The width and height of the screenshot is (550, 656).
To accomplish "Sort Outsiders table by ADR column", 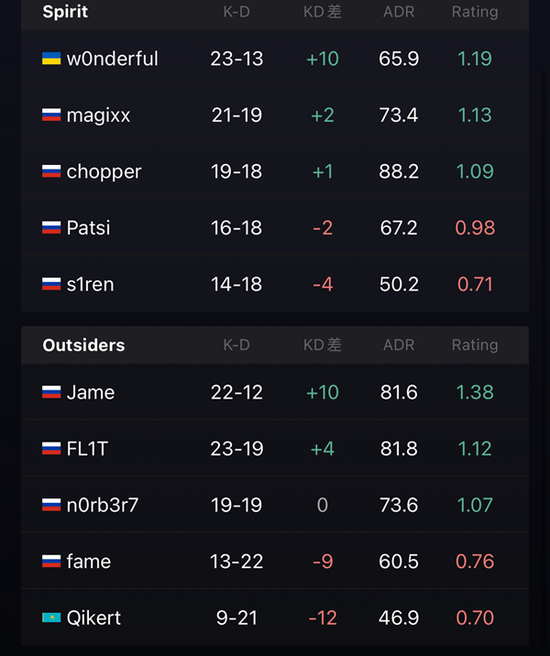I will 399,345.
